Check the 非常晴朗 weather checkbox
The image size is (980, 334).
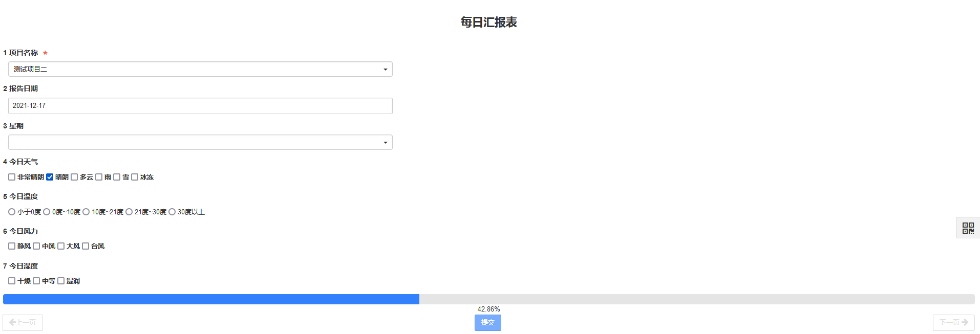(x=12, y=177)
